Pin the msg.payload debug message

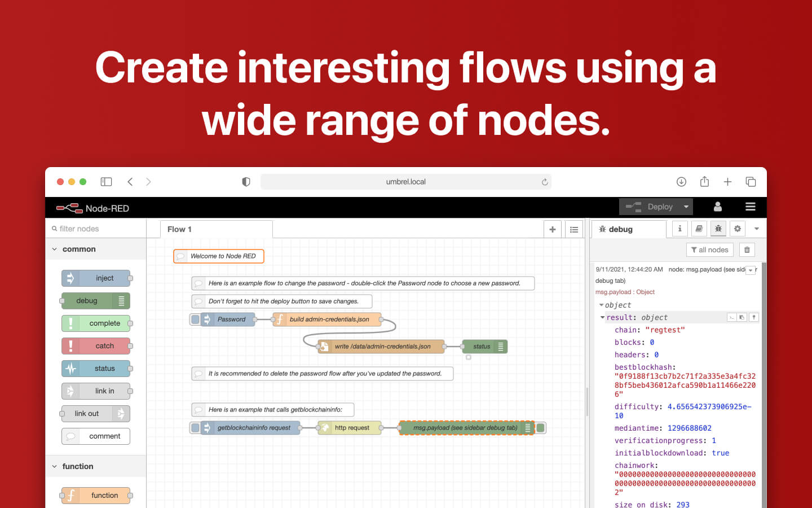tap(754, 317)
